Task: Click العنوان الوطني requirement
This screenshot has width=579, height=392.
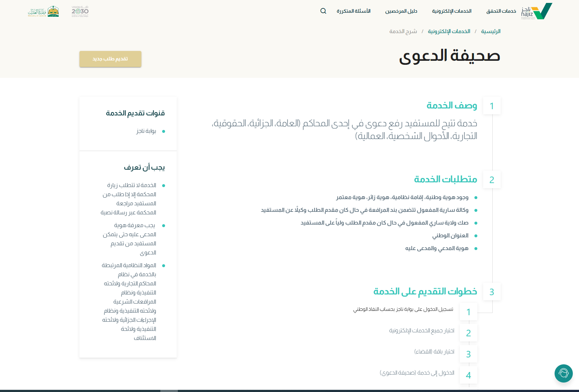Action: pyautogui.click(x=450, y=235)
